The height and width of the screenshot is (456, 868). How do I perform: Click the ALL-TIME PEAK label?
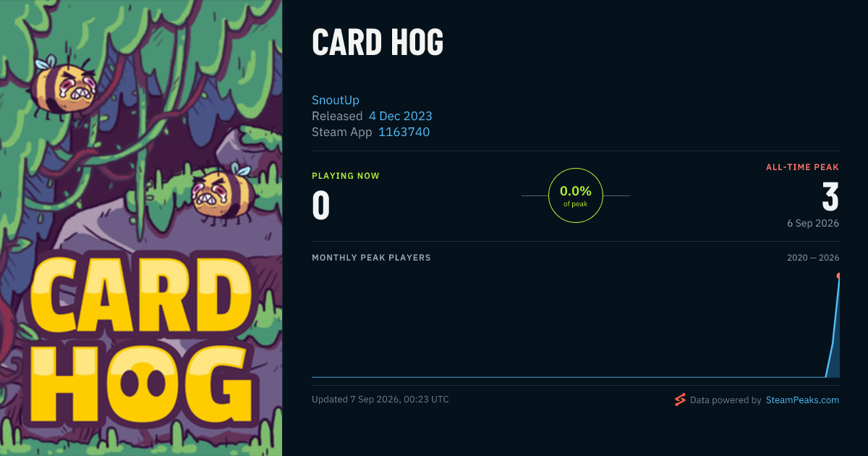802,167
